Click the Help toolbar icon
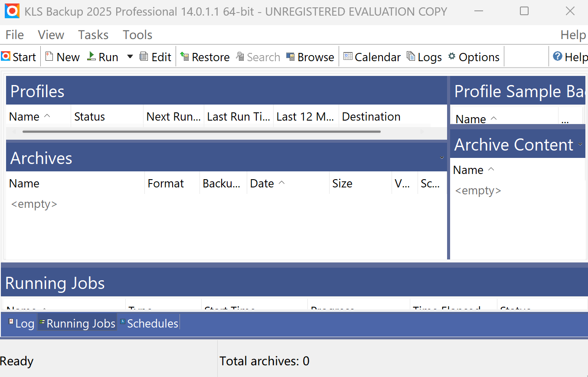588x377 pixels. (x=570, y=57)
